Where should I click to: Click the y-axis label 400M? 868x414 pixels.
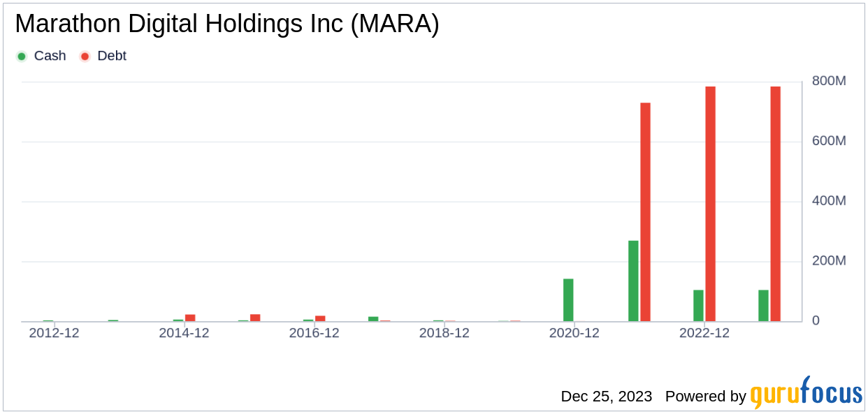point(829,201)
